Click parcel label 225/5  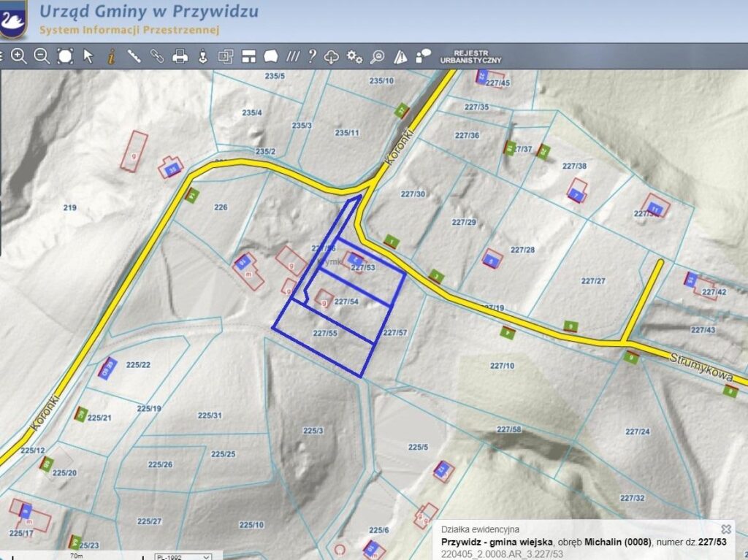click(x=418, y=447)
